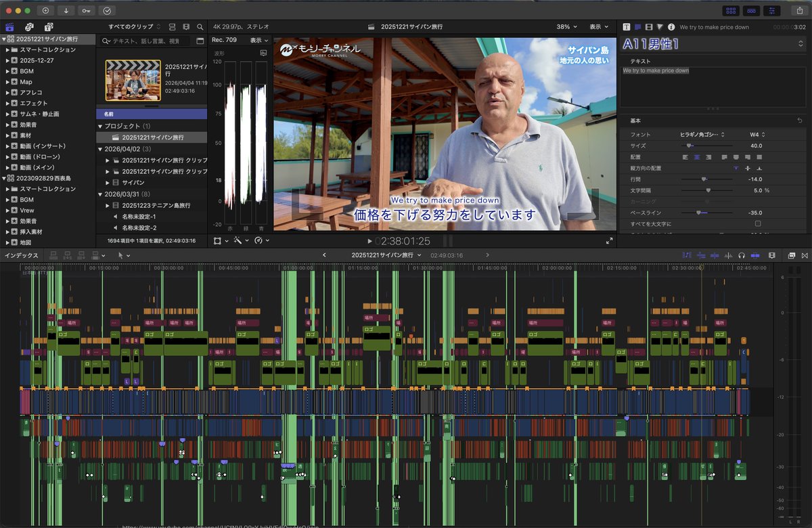Open the Video inspector filmstrip icon

pyautogui.click(x=649, y=26)
